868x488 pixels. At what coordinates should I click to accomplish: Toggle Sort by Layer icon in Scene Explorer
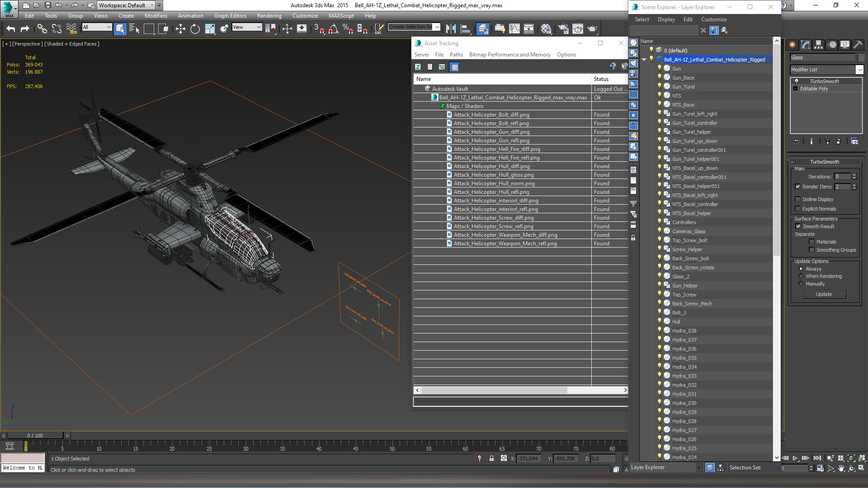coord(710,468)
